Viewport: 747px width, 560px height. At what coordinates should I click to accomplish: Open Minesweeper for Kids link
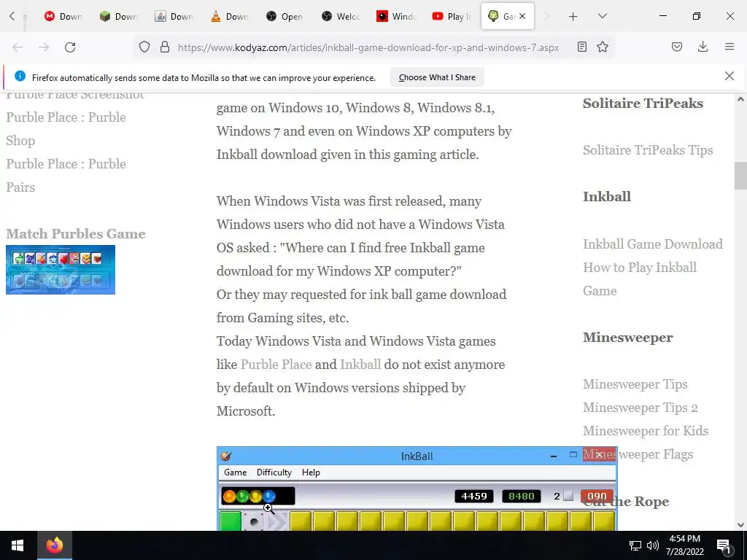coord(646,430)
